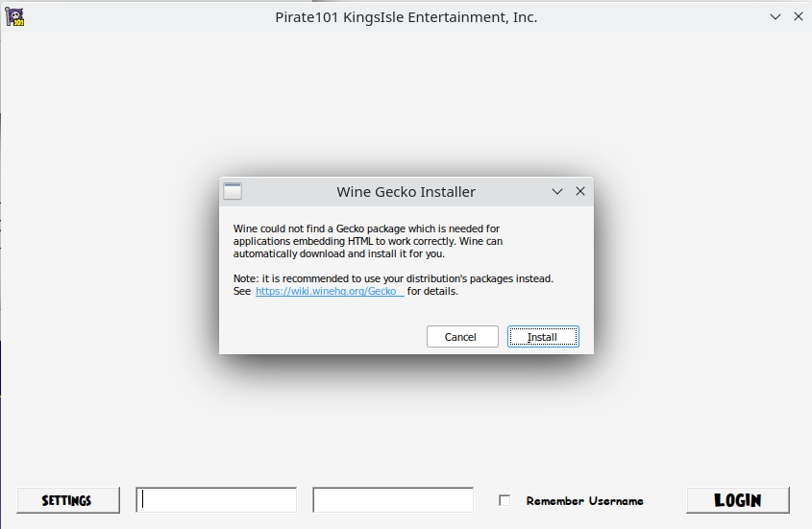Open the SETTINGS button

coord(67,500)
